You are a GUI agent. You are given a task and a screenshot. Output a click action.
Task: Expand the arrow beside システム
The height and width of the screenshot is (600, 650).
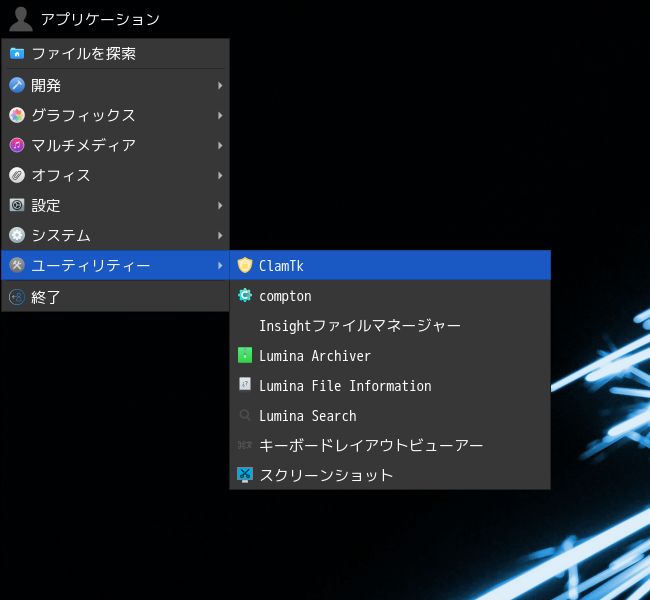point(220,236)
